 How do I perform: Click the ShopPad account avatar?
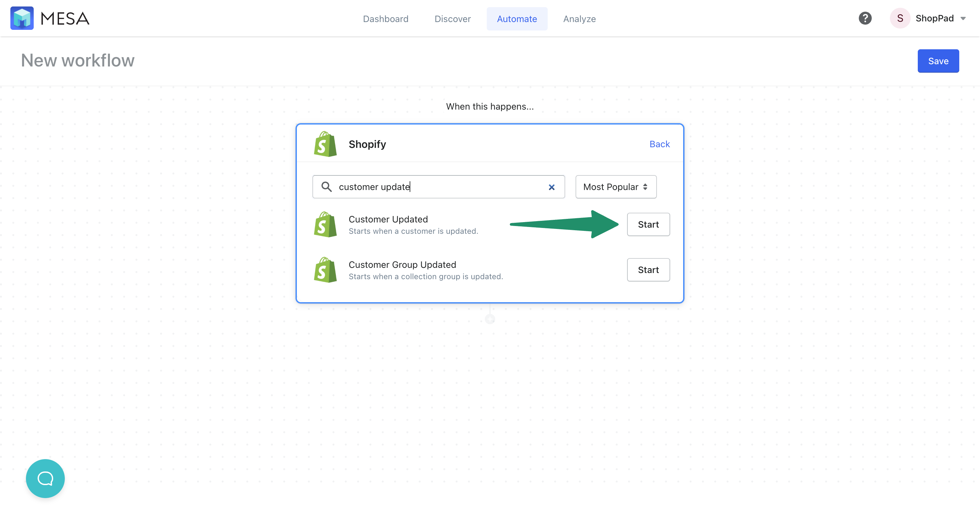coord(900,18)
